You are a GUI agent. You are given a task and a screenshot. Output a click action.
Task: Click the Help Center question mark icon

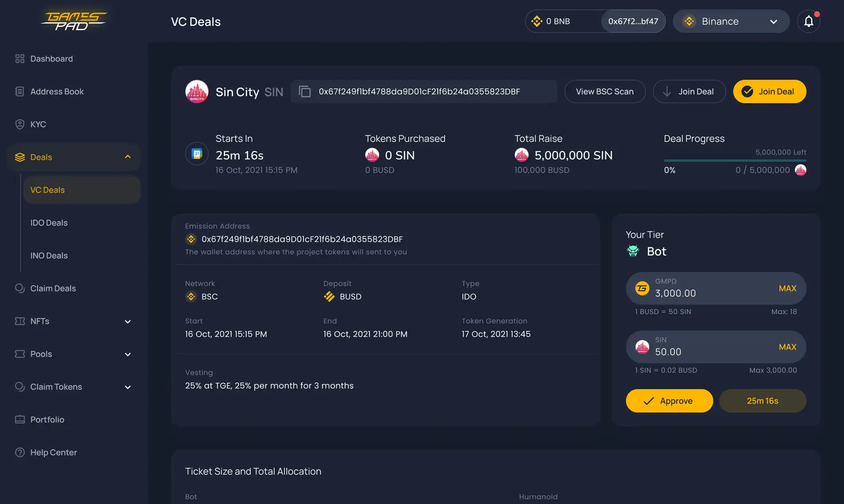click(x=20, y=452)
